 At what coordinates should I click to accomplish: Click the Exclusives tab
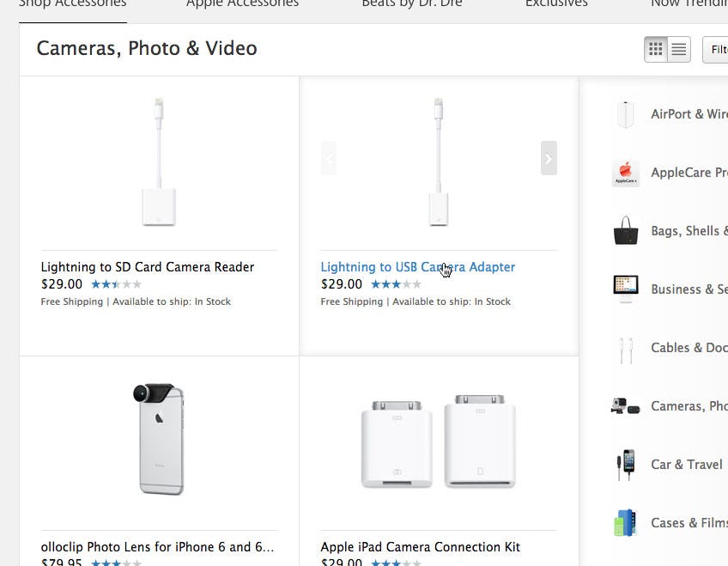[556, 3]
